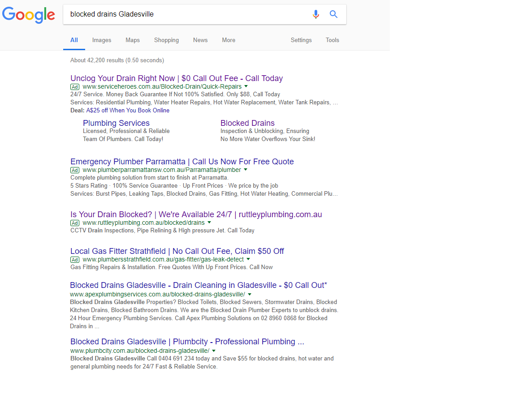The height and width of the screenshot is (420, 518).
Task: Expand dropdown arrow next to serviceheroes.com.au URL
Action: click(x=246, y=86)
